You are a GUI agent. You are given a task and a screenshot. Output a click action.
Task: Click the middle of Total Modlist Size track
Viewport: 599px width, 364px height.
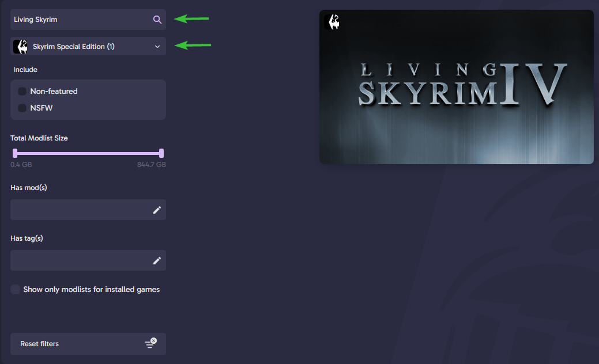[x=88, y=153]
